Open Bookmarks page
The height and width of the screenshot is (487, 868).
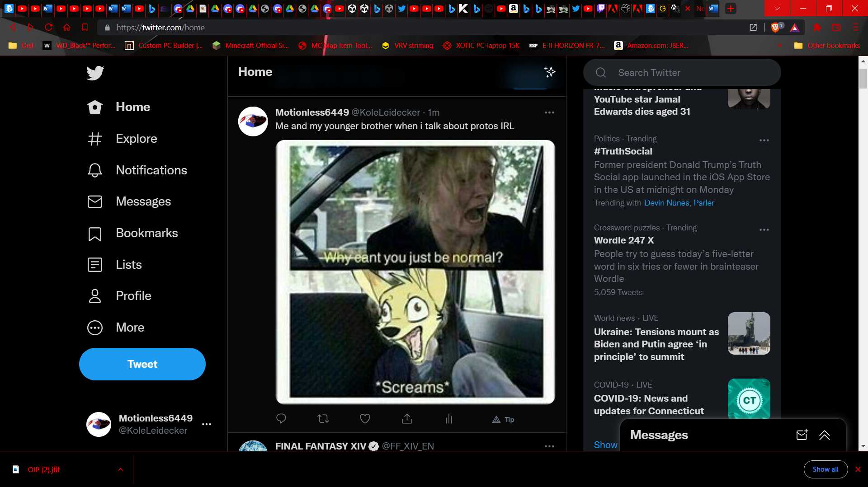coord(132,233)
